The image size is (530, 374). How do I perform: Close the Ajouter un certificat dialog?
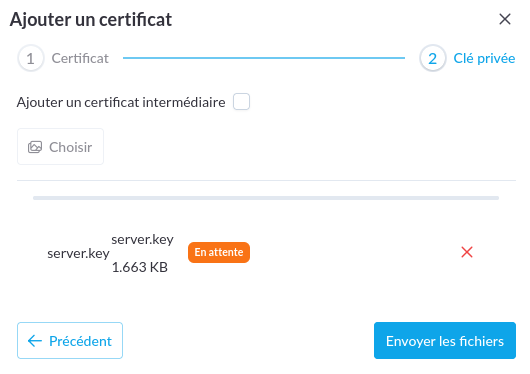[505, 19]
